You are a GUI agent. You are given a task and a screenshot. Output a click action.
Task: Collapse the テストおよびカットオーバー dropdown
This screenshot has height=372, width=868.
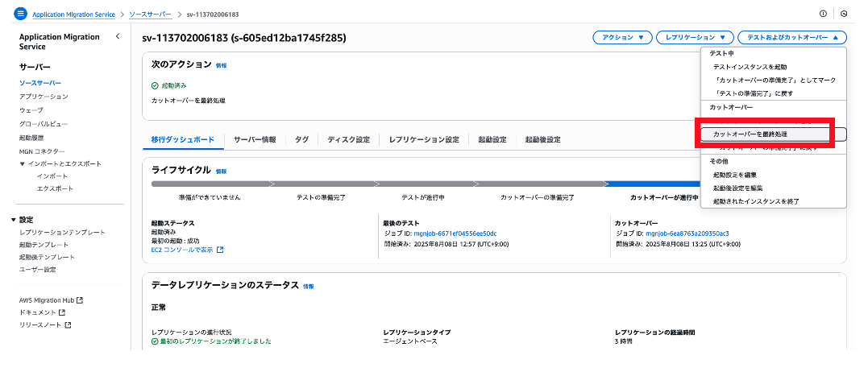pos(792,38)
